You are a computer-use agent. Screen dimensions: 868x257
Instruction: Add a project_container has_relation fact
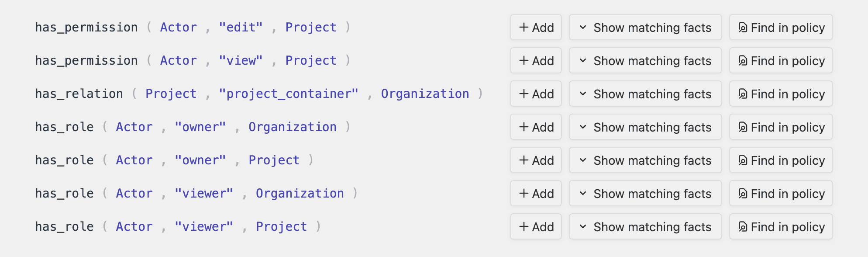[536, 94]
